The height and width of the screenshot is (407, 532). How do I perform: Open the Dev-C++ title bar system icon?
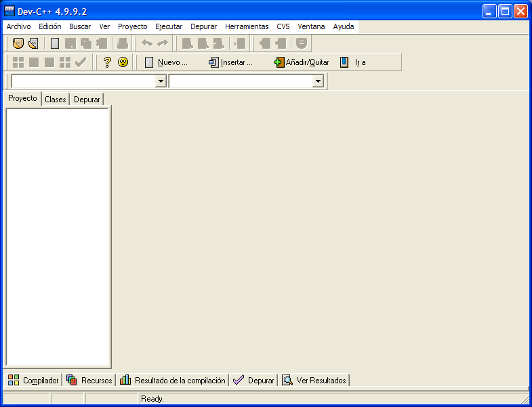click(9, 12)
